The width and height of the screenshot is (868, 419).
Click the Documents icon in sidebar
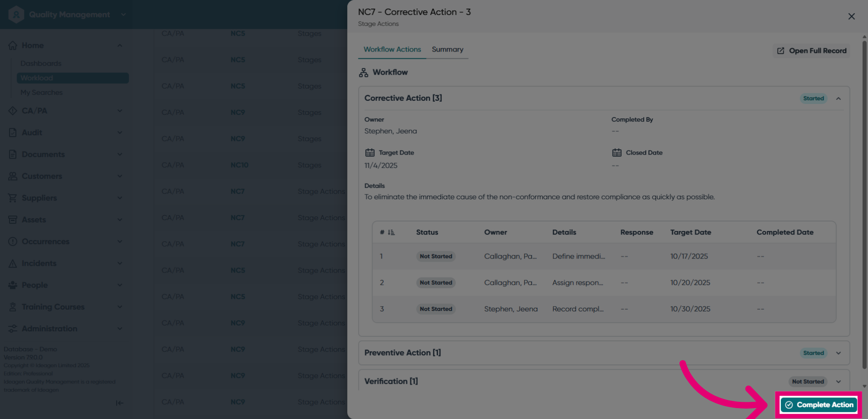pyautogui.click(x=13, y=154)
